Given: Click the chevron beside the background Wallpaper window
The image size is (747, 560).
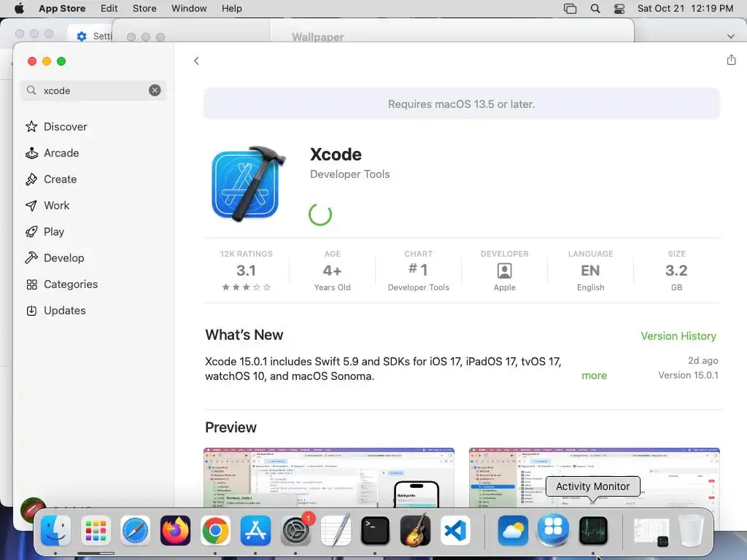Looking at the screenshot, I should click(731, 36).
